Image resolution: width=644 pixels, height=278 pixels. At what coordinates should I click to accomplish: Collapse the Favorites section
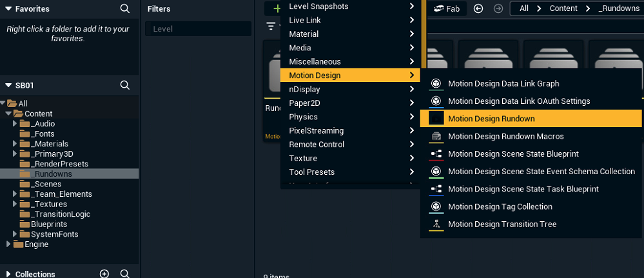click(8, 9)
